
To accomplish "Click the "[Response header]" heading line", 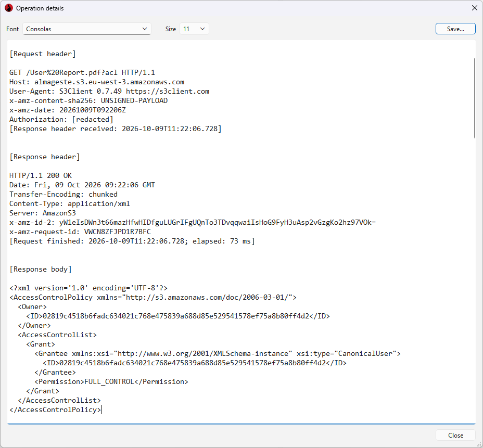I will [x=45, y=157].
